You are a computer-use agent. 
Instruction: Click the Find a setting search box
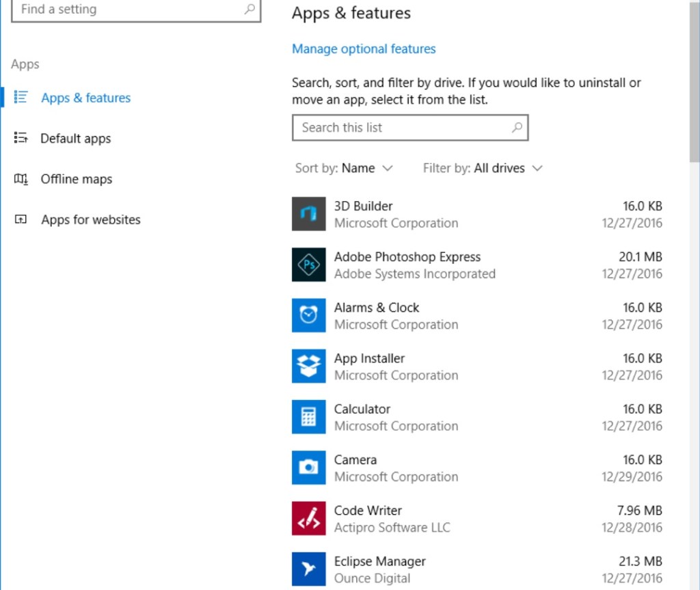tap(130, 10)
